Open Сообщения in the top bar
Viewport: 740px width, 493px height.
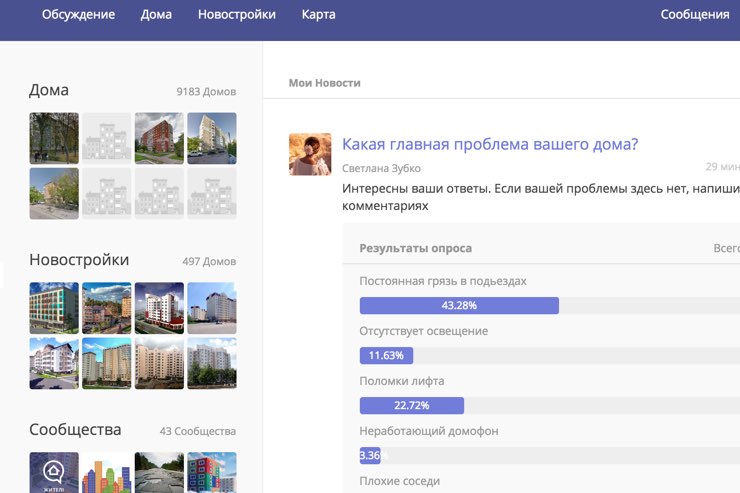pyautogui.click(x=695, y=15)
